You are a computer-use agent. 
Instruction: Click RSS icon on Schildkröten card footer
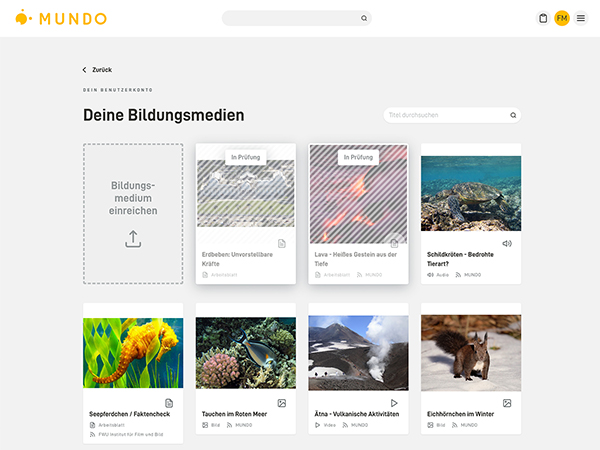pos(458,275)
